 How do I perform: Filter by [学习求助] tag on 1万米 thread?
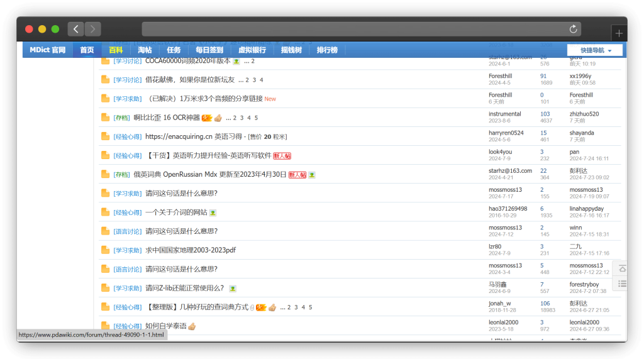(x=127, y=99)
